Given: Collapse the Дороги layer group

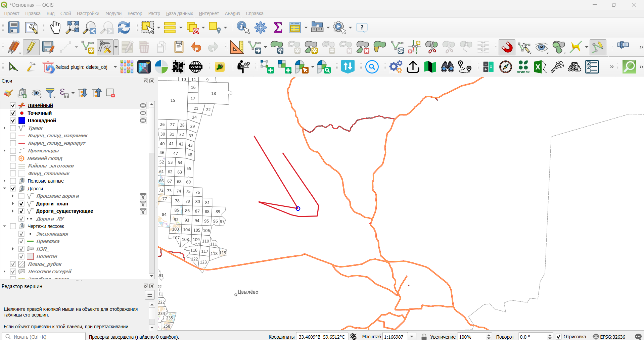Looking at the screenshot, I should pos(5,189).
